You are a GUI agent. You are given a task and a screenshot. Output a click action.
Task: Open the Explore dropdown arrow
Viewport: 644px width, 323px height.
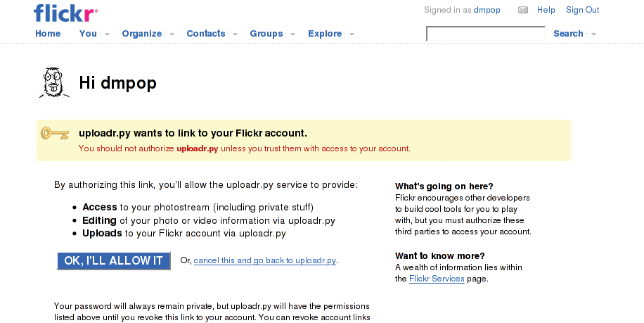[352, 34]
